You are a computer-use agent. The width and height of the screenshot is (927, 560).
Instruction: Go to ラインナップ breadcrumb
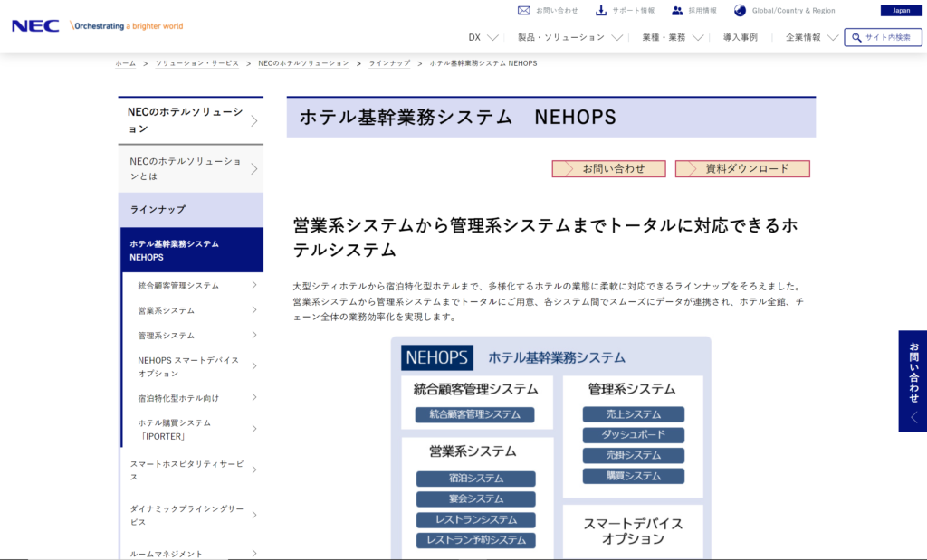[389, 63]
